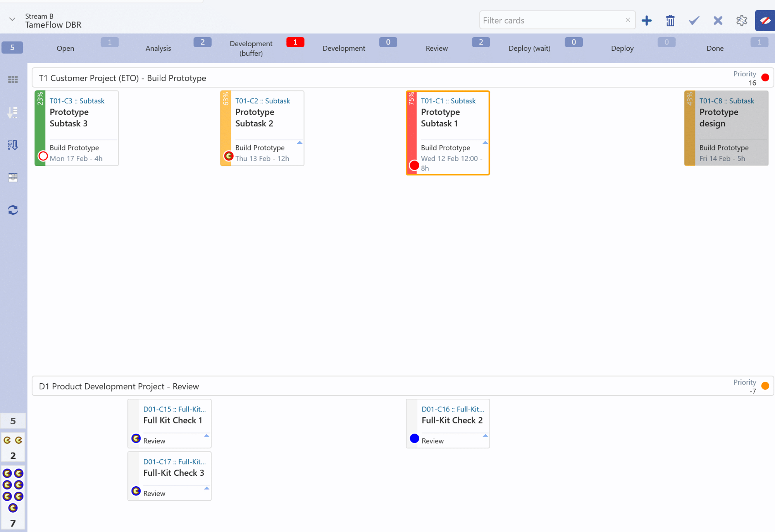Expand the arrow on Prototype Subtask 2 card
775x532 pixels.
300,143
